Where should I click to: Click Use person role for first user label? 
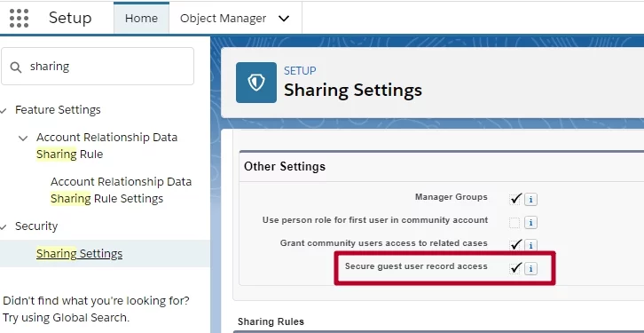click(375, 220)
